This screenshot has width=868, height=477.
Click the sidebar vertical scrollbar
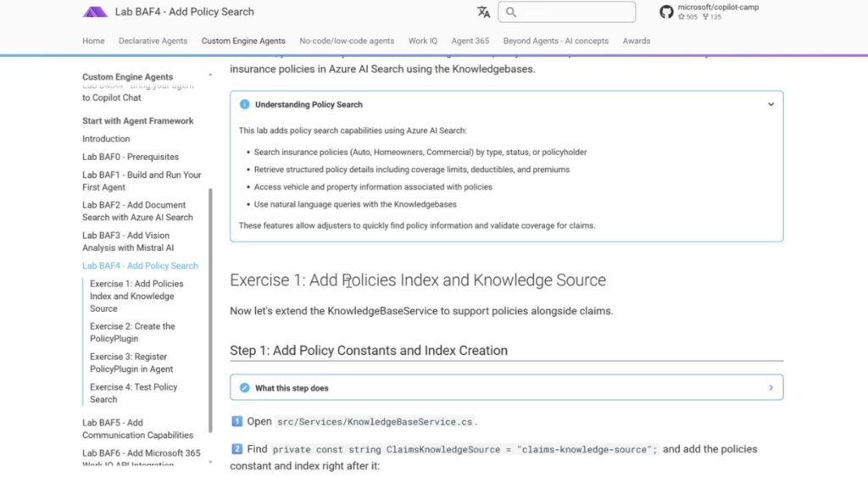click(210, 305)
